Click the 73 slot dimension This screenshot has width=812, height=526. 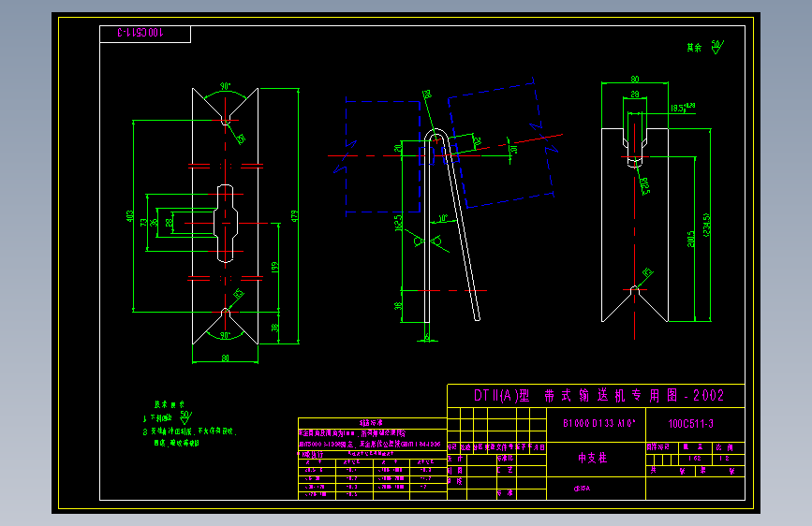click(143, 222)
